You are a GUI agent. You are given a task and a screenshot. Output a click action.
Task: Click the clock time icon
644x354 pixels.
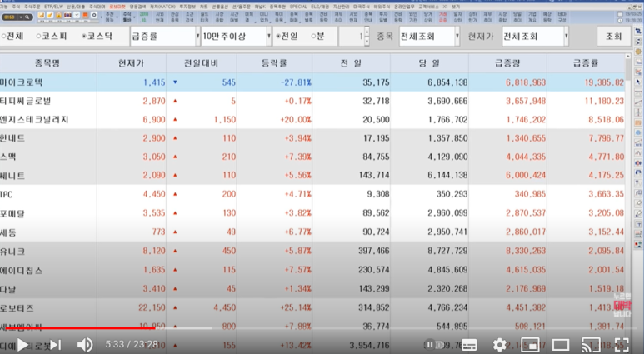point(620,21)
